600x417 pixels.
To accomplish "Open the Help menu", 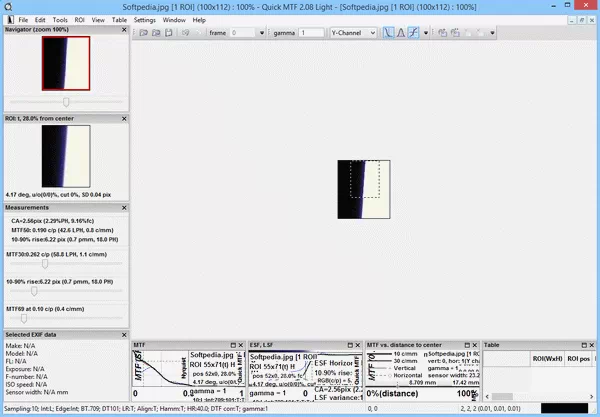I will click(199, 20).
